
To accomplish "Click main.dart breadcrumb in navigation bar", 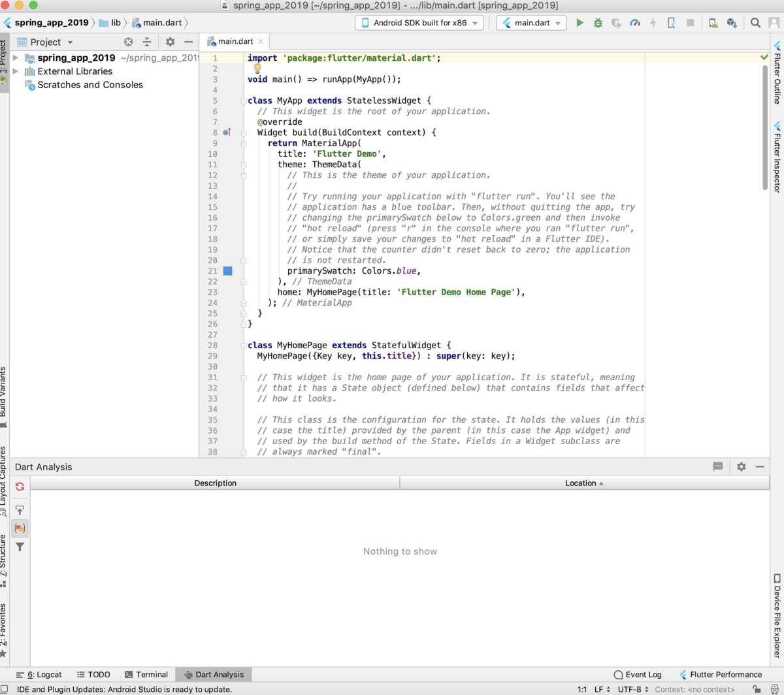I will click(x=157, y=22).
